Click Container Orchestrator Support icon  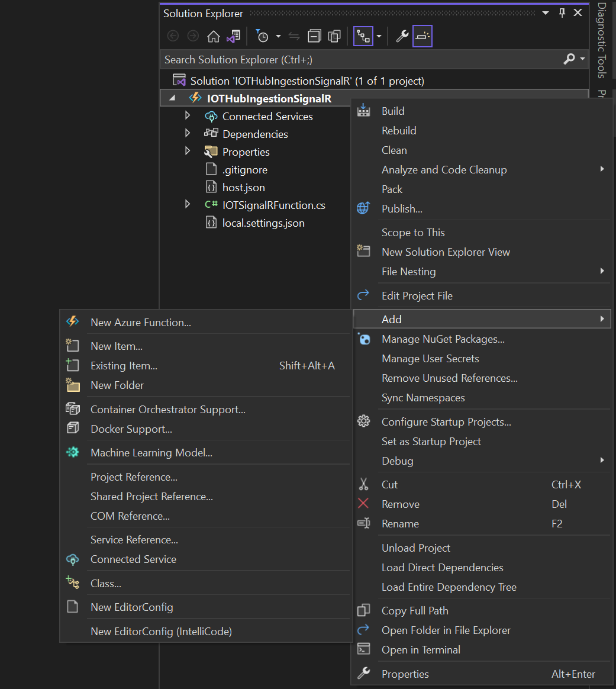[73, 408]
